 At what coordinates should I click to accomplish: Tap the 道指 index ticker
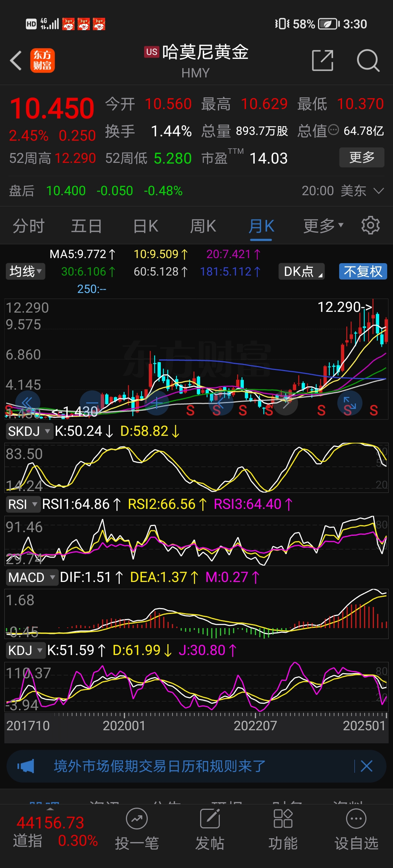pos(55,832)
